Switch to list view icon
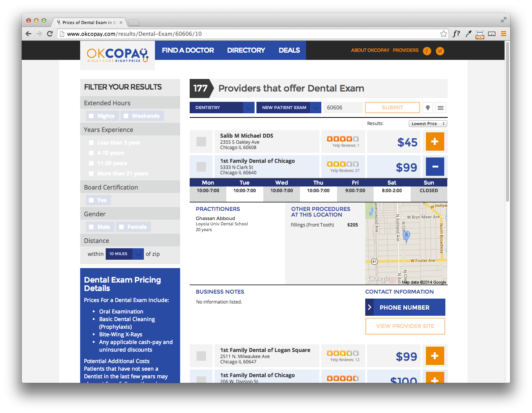The height and width of the screenshot is (413, 532). (440, 108)
